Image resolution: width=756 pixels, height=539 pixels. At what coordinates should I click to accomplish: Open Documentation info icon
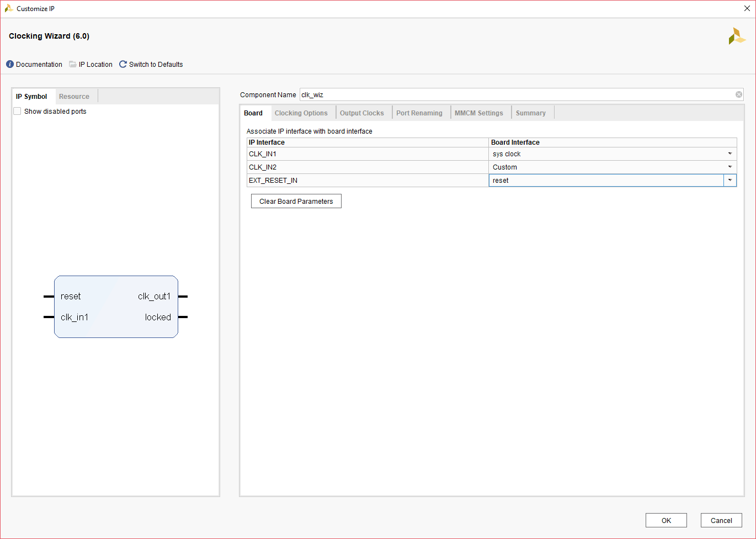tap(10, 65)
